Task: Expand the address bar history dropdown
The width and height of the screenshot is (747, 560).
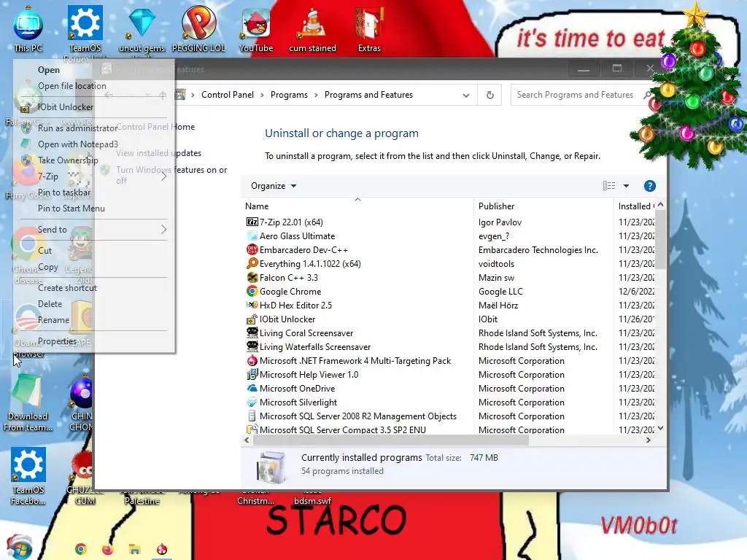Action: 466,95
